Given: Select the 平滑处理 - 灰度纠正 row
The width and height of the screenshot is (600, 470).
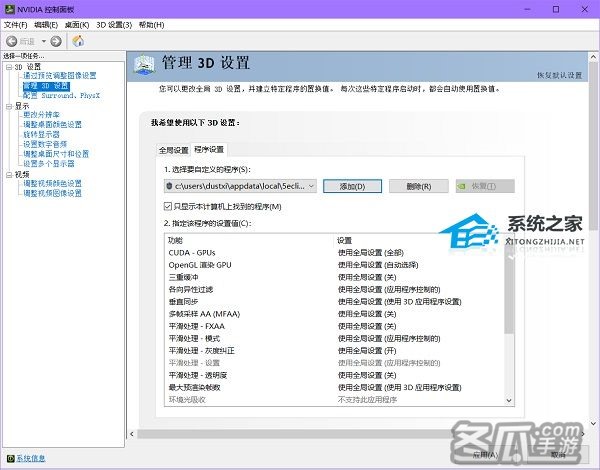Looking at the screenshot, I should pos(334,351).
